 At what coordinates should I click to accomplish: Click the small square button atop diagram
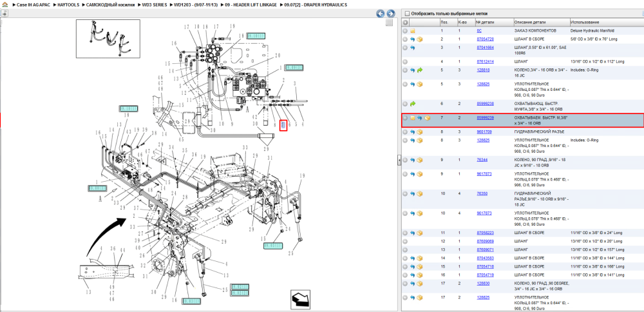389,23
